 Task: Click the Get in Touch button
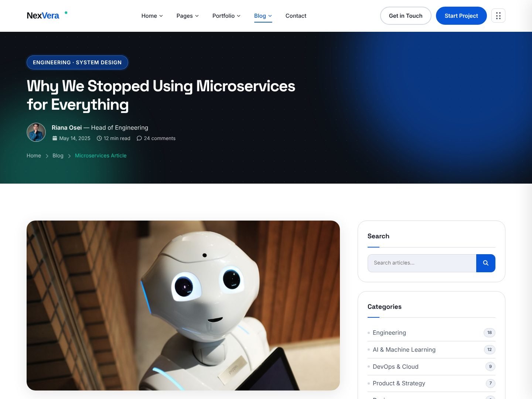click(x=406, y=16)
